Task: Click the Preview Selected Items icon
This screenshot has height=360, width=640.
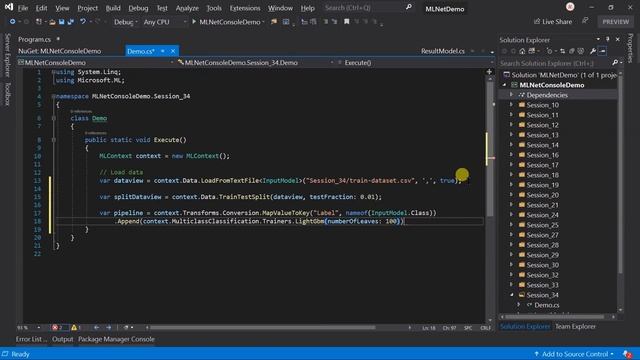Action: (602, 51)
